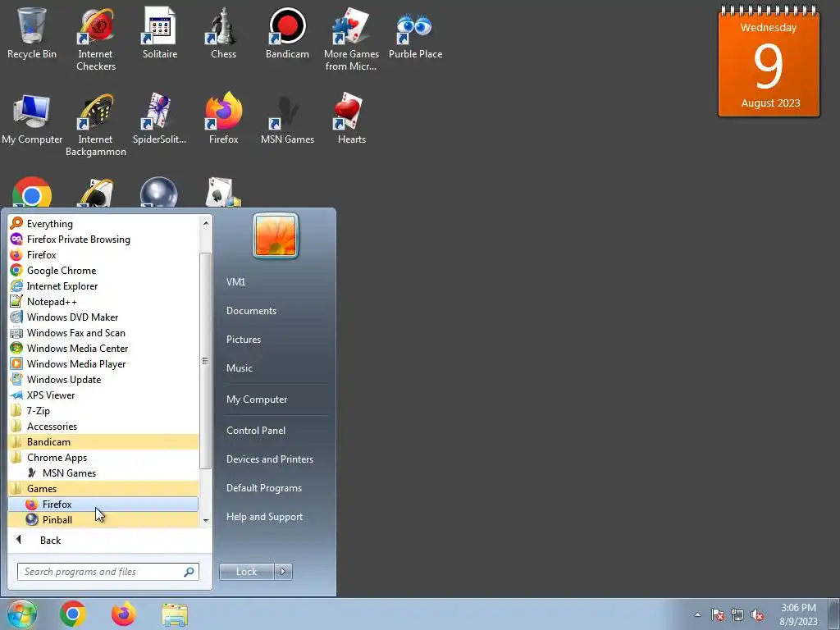Open Internet Backgammon desktop shortcut

[x=96, y=125]
